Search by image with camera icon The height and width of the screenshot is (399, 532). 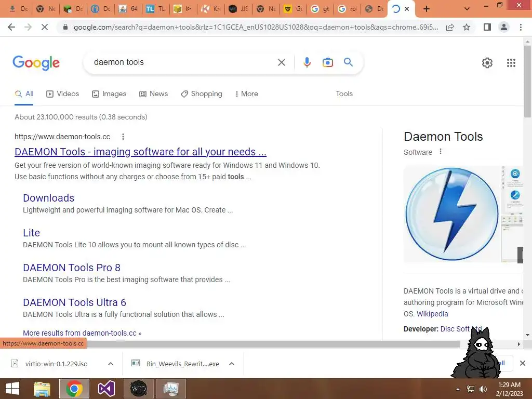[327, 62]
